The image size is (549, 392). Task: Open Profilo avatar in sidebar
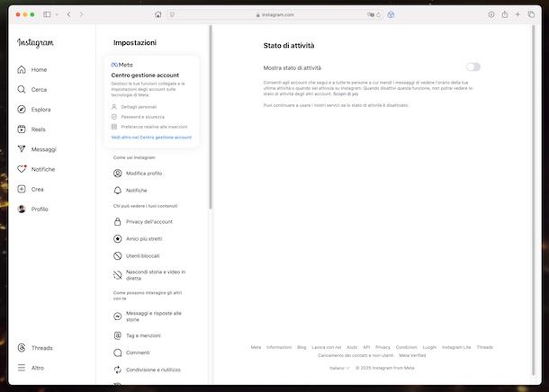point(22,209)
